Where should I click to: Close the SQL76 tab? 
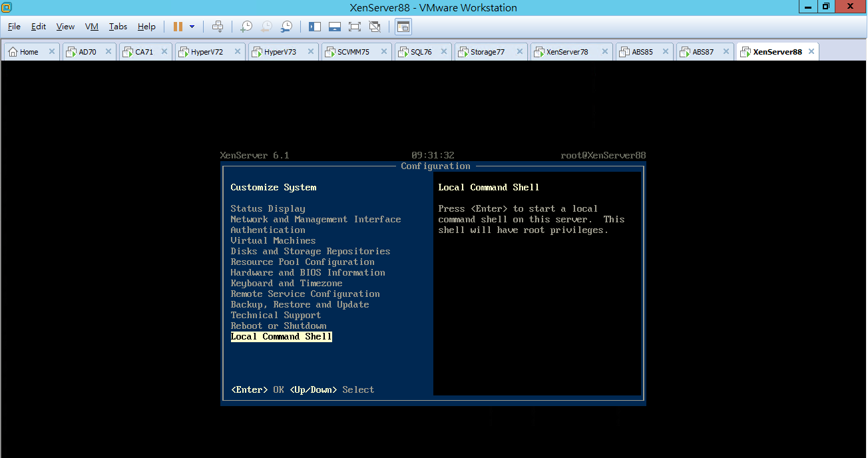tap(444, 51)
